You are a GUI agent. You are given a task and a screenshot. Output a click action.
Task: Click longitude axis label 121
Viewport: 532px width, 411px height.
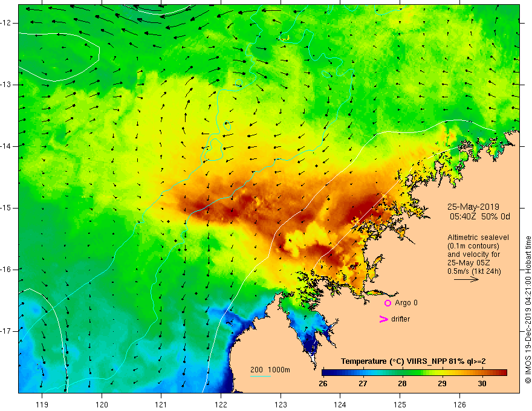click(x=161, y=404)
